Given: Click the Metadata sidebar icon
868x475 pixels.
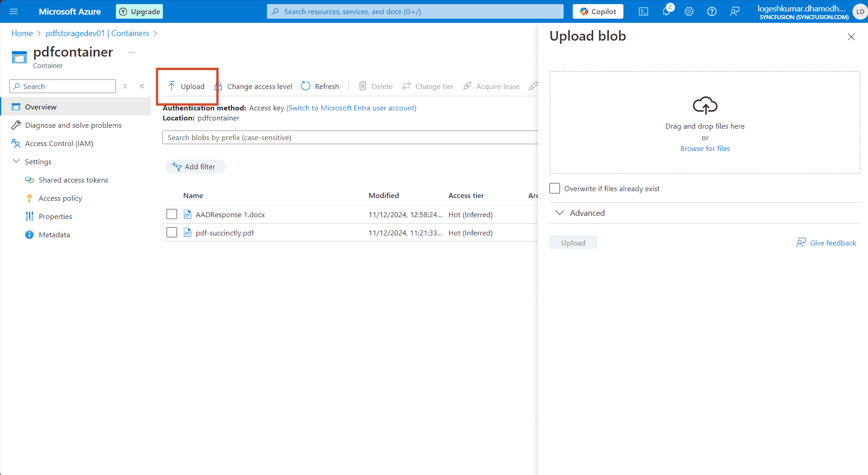Looking at the screenshot, I should coord(29,234).
